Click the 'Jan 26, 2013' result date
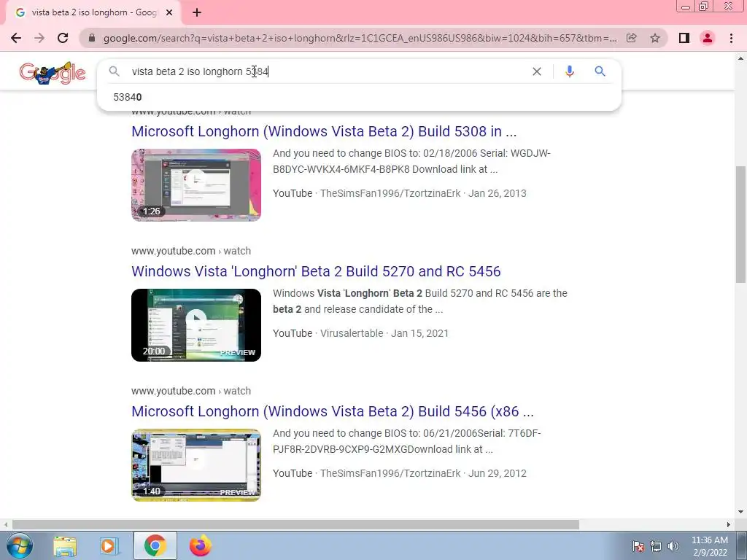This screenshot has width=747, height=560. pos(498,193)
